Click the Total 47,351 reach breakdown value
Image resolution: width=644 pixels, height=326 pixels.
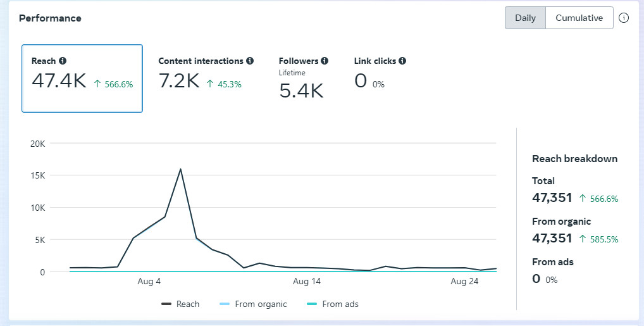552,197
